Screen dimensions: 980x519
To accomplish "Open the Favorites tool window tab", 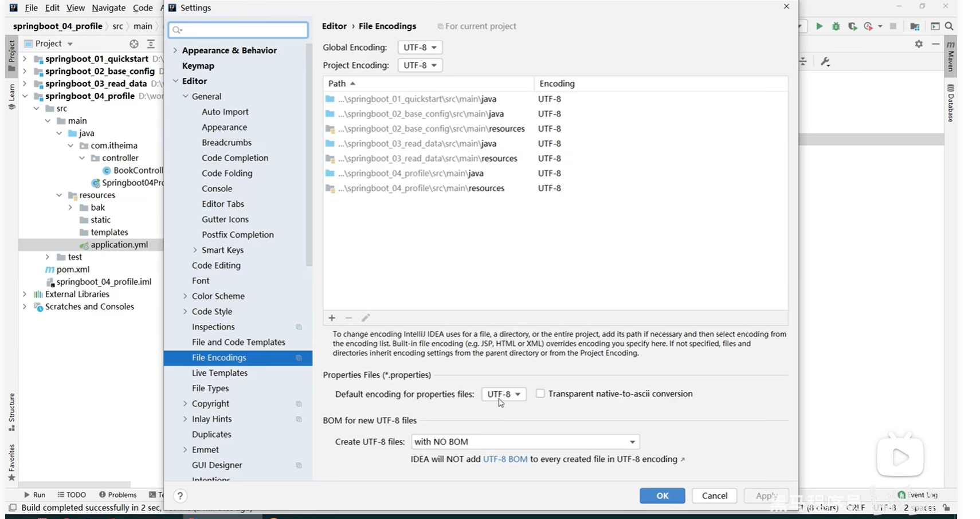I will [x=11, y=462].
